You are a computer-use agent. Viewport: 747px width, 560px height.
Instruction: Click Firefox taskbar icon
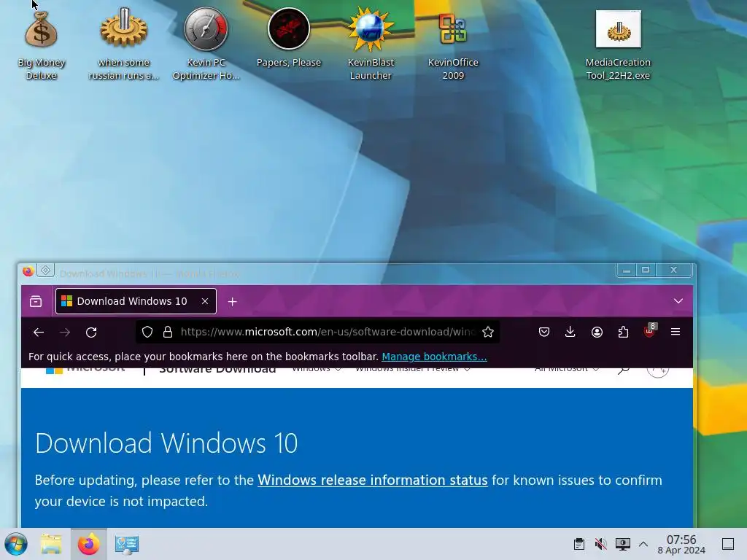(x=89, y=544)
